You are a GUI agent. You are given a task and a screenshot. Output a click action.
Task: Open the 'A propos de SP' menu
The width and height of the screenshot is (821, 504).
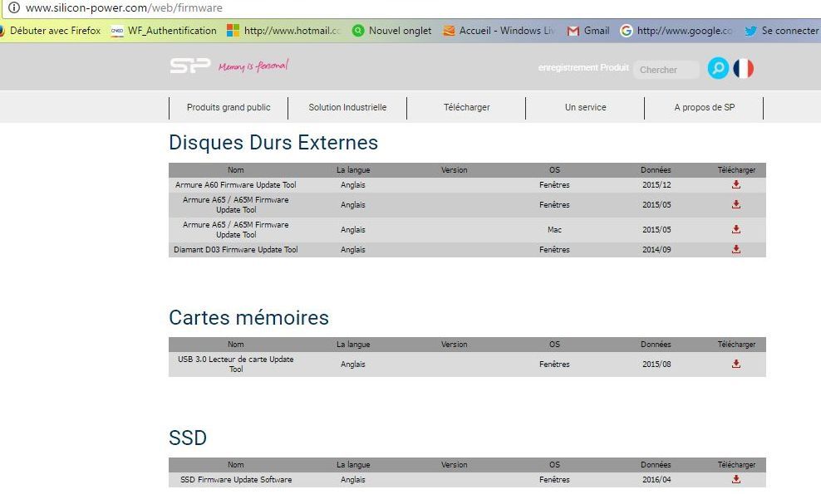[x=704, y=107]
